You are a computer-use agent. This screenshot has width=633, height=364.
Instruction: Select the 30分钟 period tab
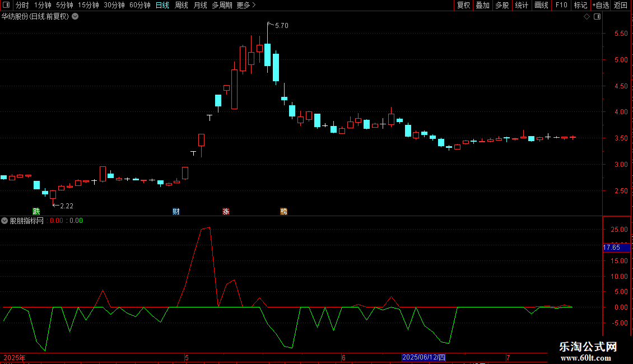coord(114,5)
